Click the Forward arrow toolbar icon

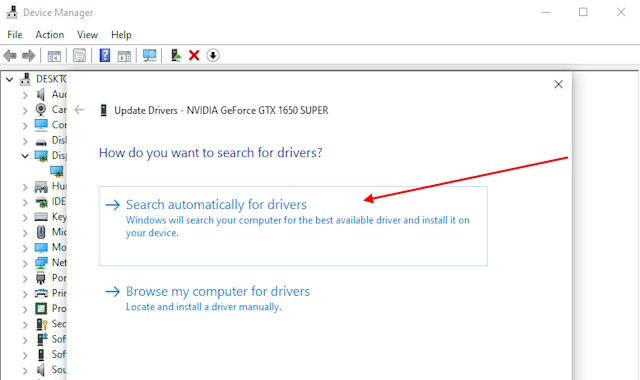coord(29,55)
